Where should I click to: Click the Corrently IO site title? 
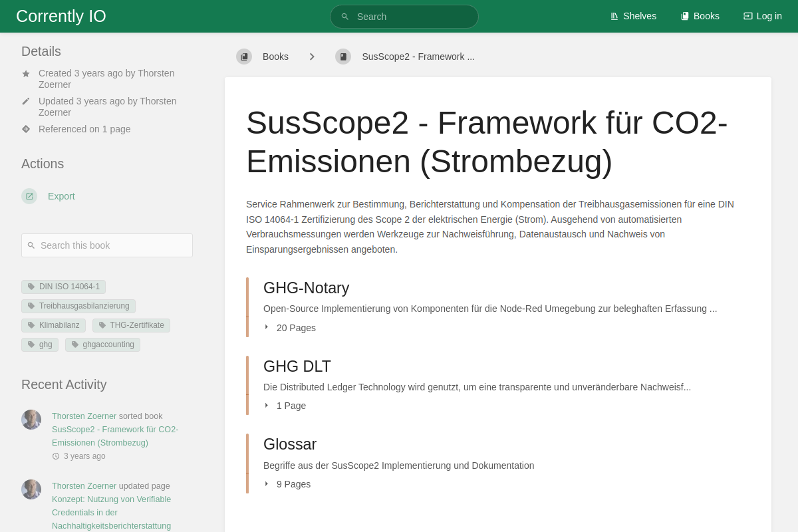pyautogui.click(x=61, y=16)
